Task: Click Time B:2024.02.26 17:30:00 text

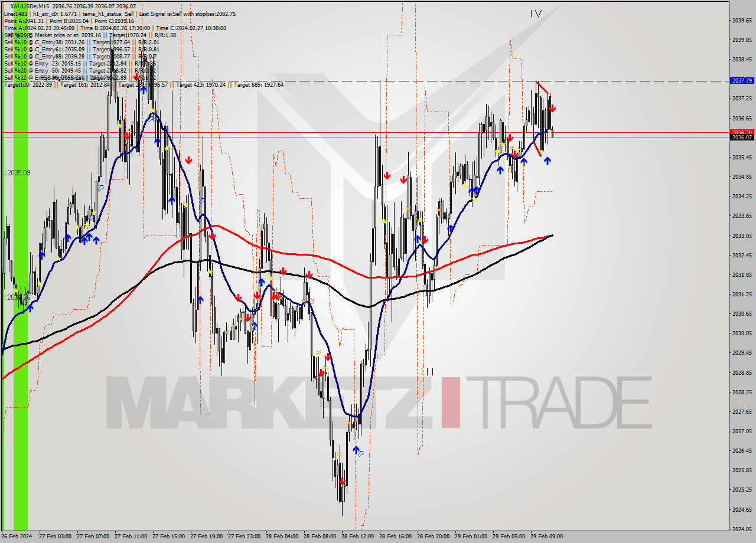Action: (x=115, y=28)
